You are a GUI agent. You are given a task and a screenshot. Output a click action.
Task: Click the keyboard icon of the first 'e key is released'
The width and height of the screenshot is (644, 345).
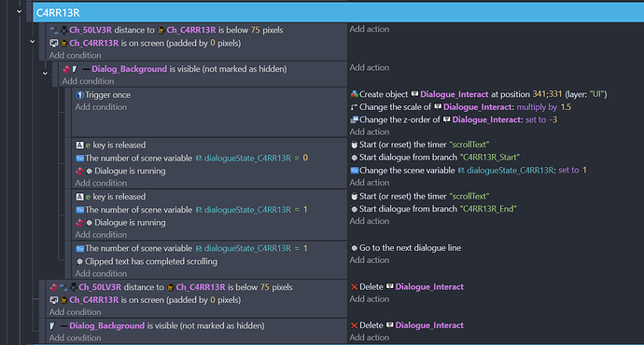pyautogui.click(x=79, y=145)
